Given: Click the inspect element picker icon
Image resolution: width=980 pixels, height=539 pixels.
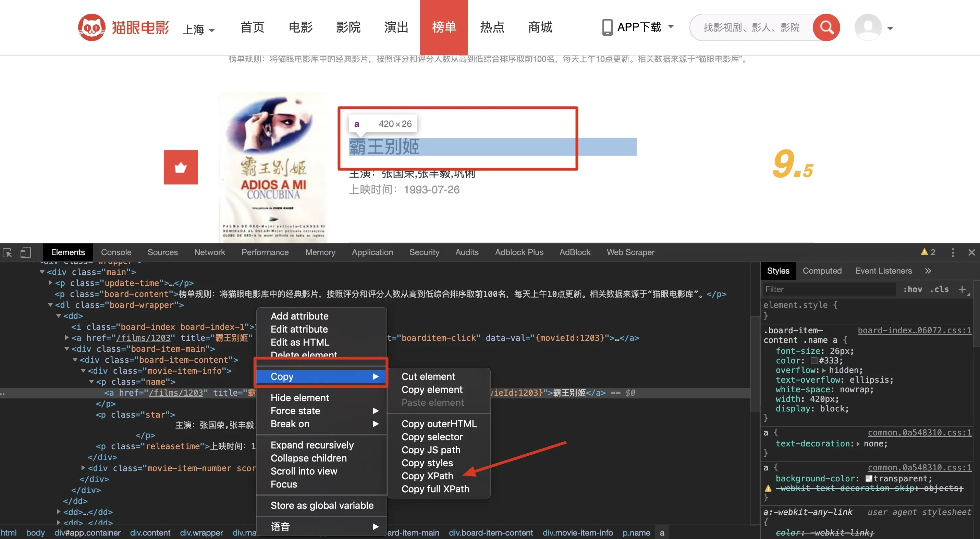Looking at the screenshot, I should click(x=7, y=252).
